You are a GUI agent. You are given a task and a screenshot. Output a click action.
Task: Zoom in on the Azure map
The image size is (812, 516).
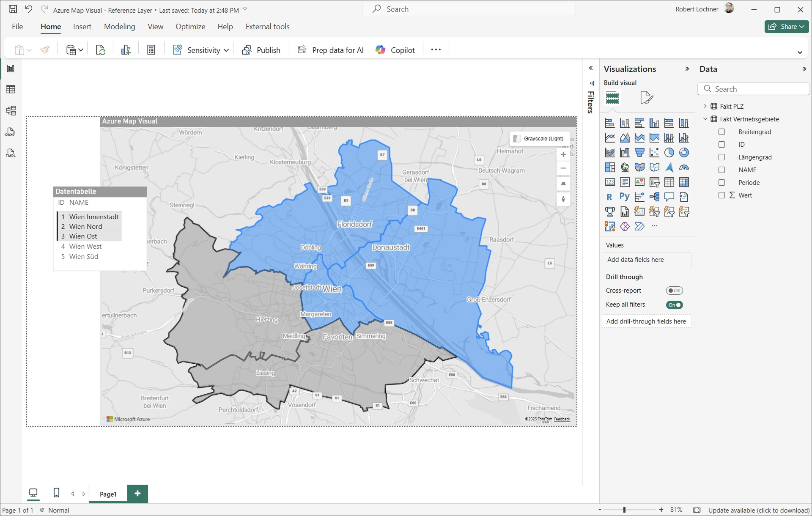[563, 154]
